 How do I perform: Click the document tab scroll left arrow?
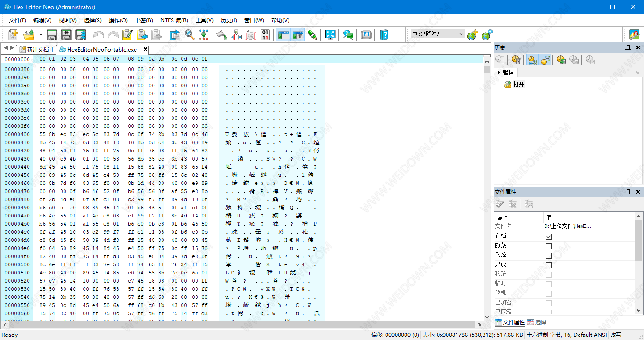pos(6,48)
